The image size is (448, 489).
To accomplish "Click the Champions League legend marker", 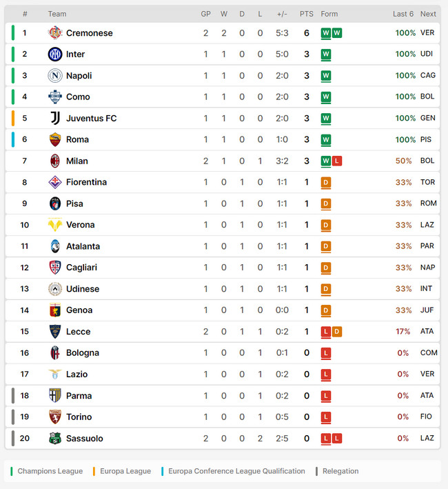I will click(x=12, y=471).
